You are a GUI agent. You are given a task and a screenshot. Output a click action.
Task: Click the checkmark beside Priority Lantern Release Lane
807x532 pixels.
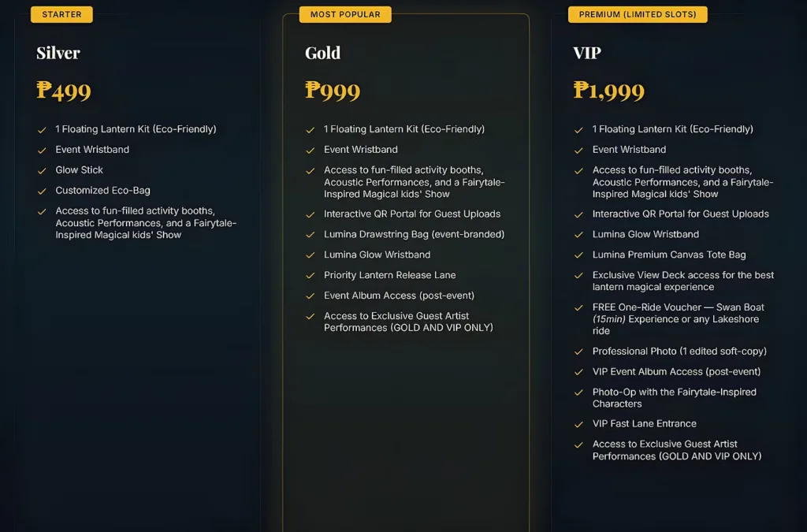click(x=311, y=276)
